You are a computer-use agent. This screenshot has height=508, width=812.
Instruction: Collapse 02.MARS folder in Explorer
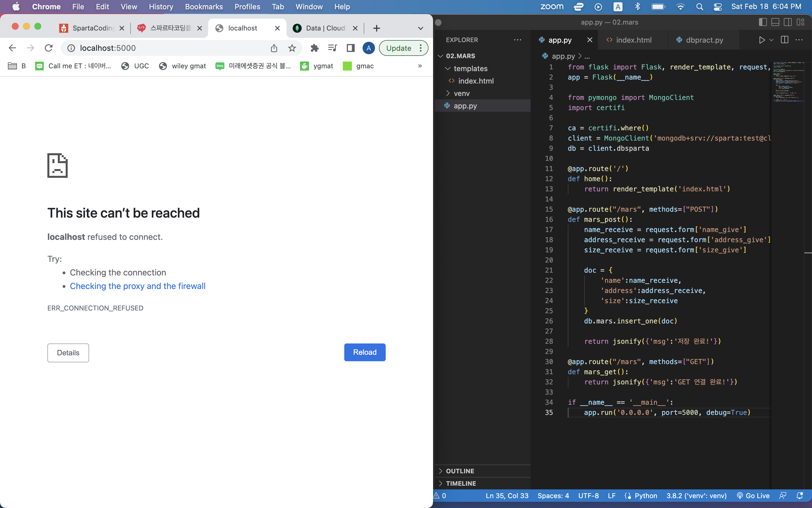[x=441, y=56]
